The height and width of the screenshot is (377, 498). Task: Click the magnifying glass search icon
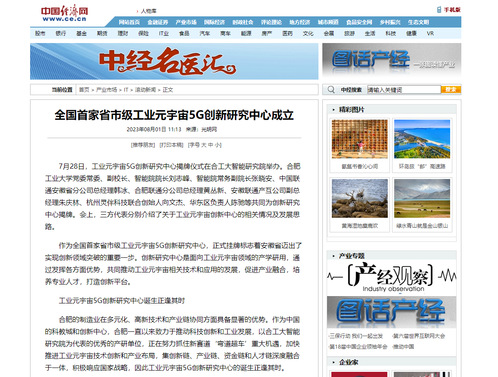(x=331, y=90)
